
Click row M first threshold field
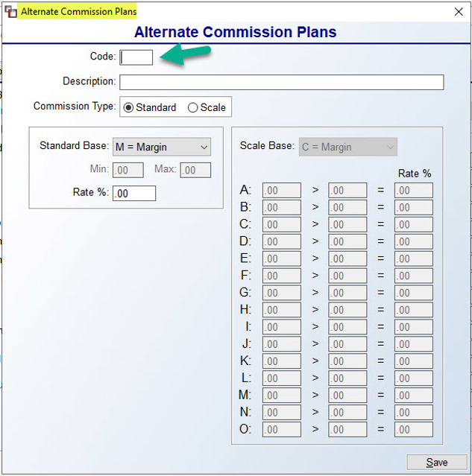point(282,395)
